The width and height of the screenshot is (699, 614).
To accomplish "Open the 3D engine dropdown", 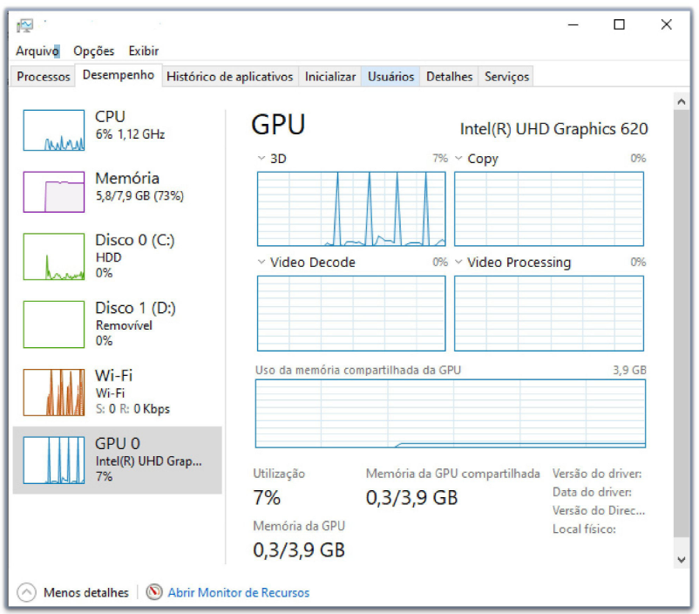I will point(261,158).
